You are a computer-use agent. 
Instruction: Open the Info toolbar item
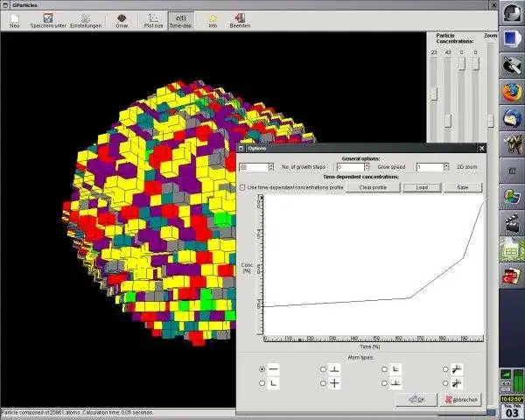point(213,21)
